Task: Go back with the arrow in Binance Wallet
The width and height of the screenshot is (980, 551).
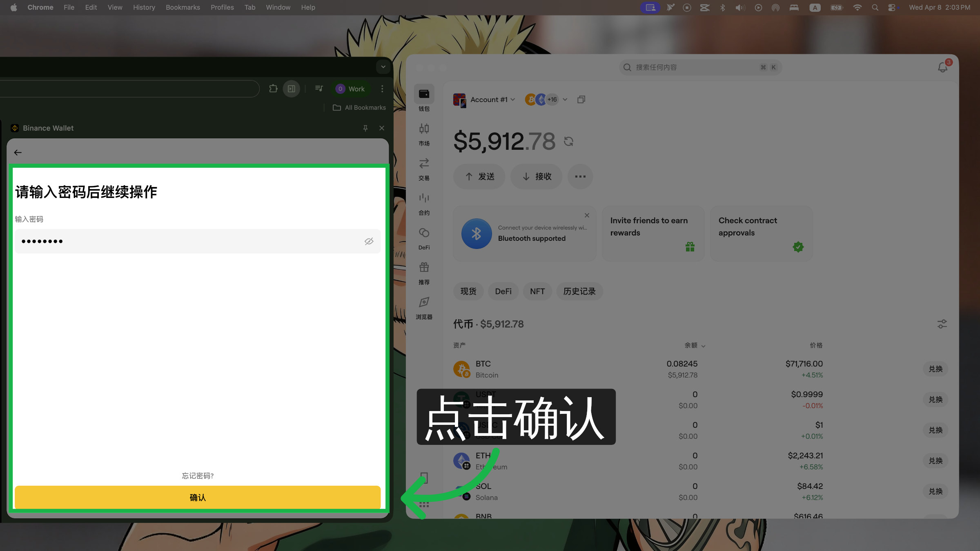Action: pyautogui.click(x=18, y=152)
